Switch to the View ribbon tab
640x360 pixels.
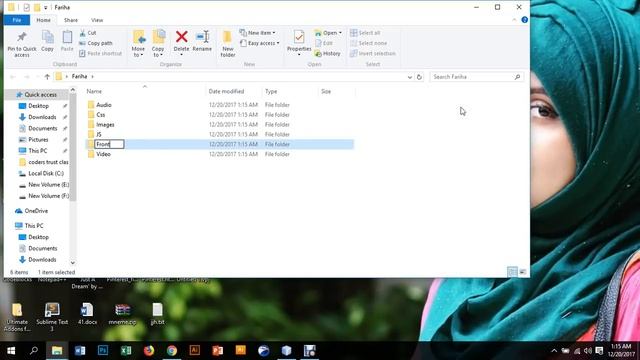click(97, 20)
